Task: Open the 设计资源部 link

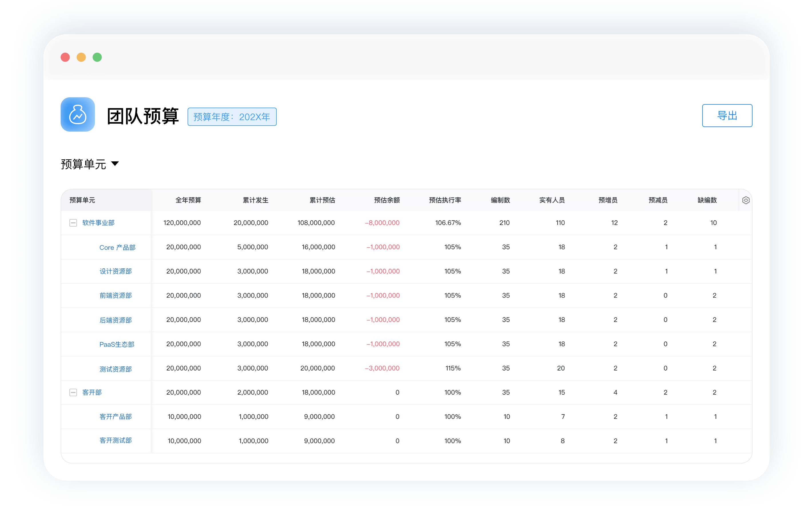Action: [115, 271]
